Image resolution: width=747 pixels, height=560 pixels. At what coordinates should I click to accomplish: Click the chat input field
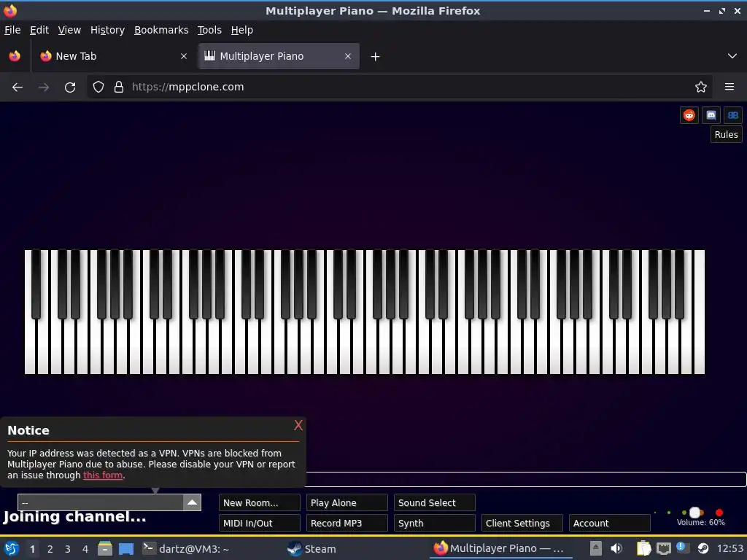525,480
